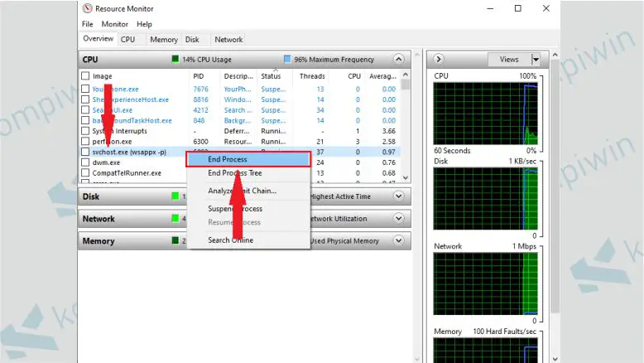
Task: Click PID 8816 cell
Action: tap(201, 99)
